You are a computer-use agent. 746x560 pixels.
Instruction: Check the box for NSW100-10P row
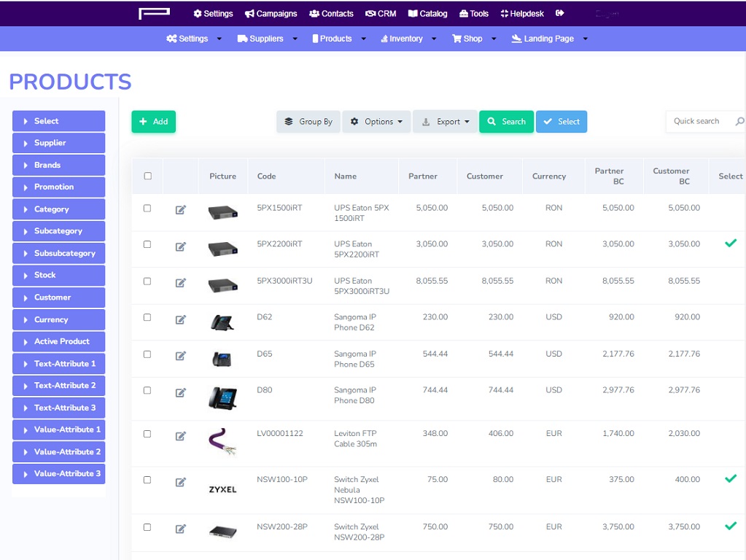[147, 480]
